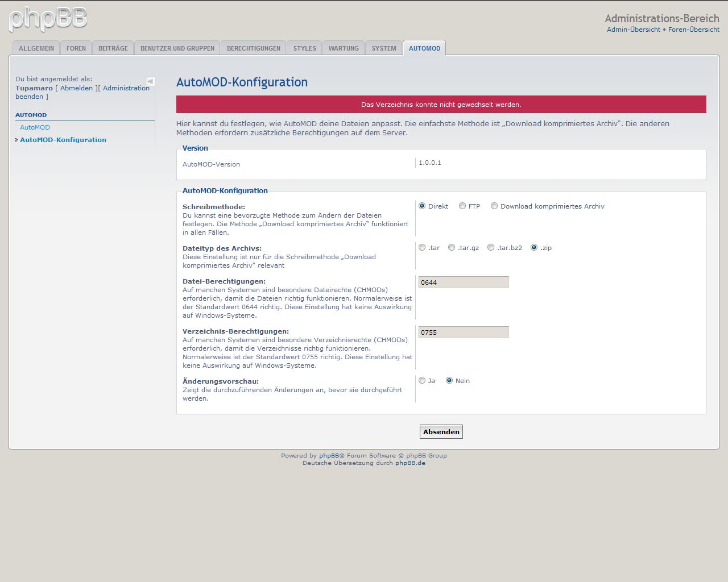The image size is (728, 582).
Task: Select FTP write method
Action: click(x=462, y=206)
